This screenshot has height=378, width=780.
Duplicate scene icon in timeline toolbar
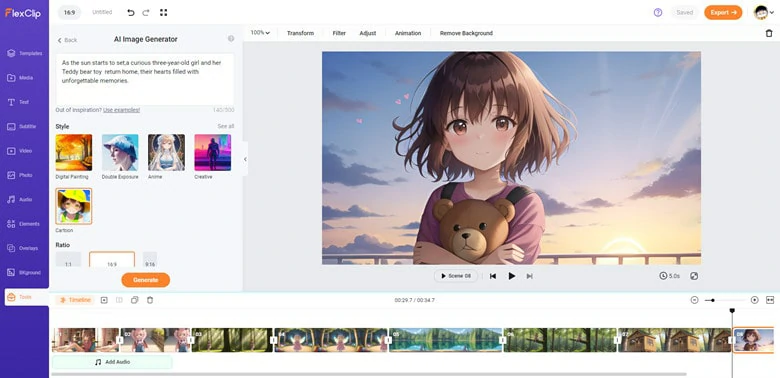(x=134, y=300)
